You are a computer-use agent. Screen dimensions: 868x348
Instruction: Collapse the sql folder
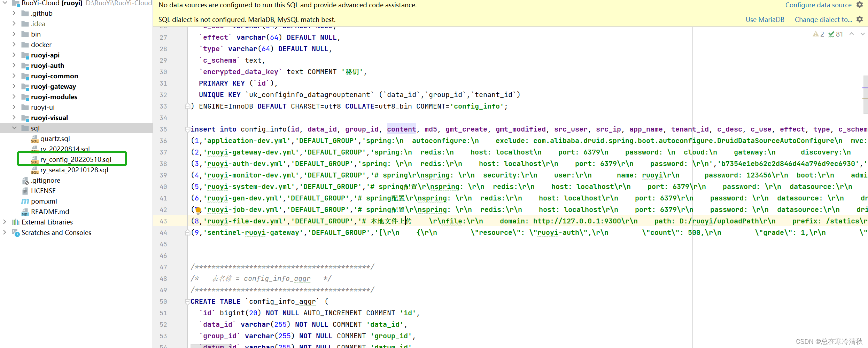(14, 128)
